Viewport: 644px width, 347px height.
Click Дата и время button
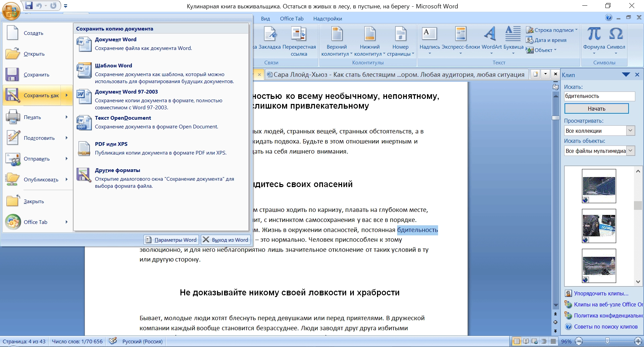546,40
